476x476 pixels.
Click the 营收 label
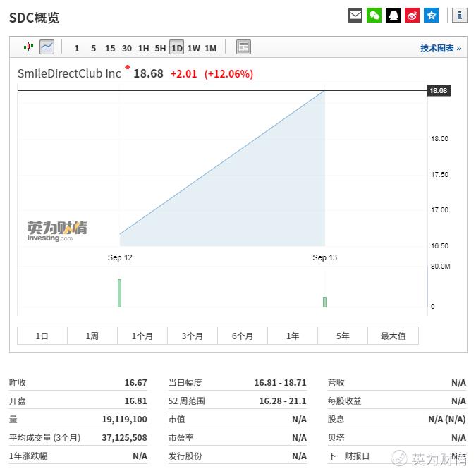[336, 382]
